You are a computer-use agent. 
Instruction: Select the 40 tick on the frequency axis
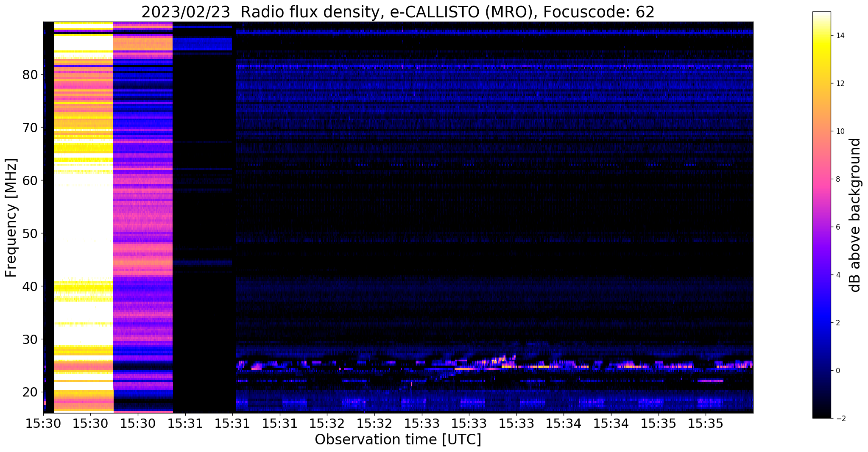pos(31,286)
